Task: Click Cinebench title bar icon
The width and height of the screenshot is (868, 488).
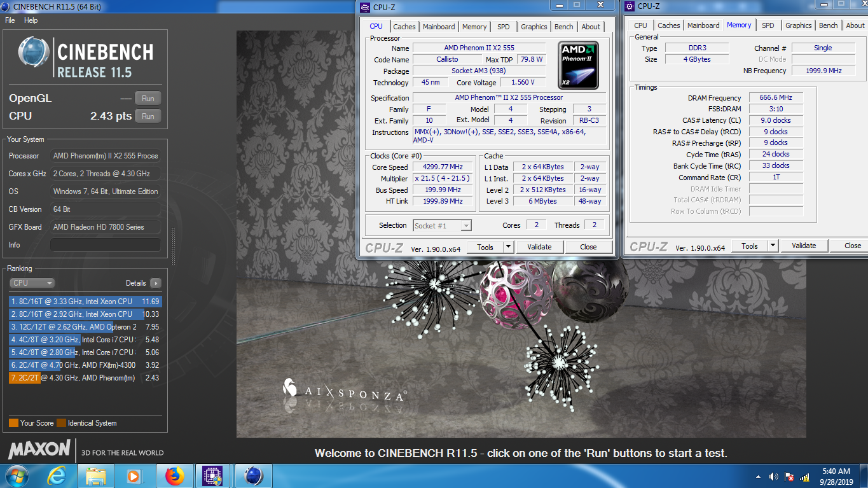Action: (x=6, y=6)
